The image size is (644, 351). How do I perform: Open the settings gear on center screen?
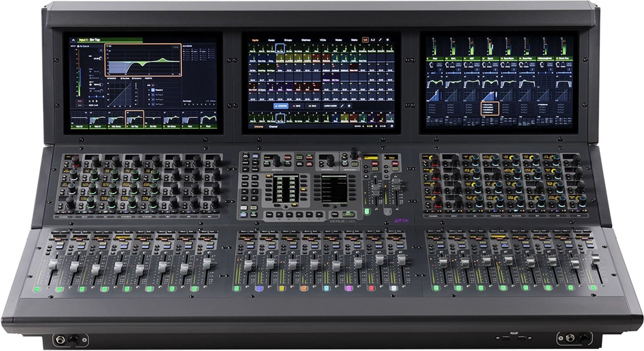tap(392, 126)
